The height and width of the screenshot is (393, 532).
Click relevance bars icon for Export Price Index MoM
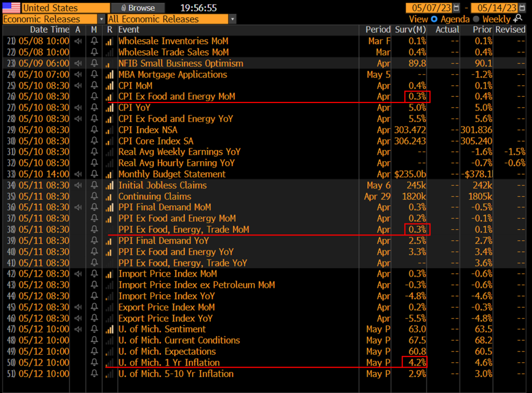pos(110,307)
